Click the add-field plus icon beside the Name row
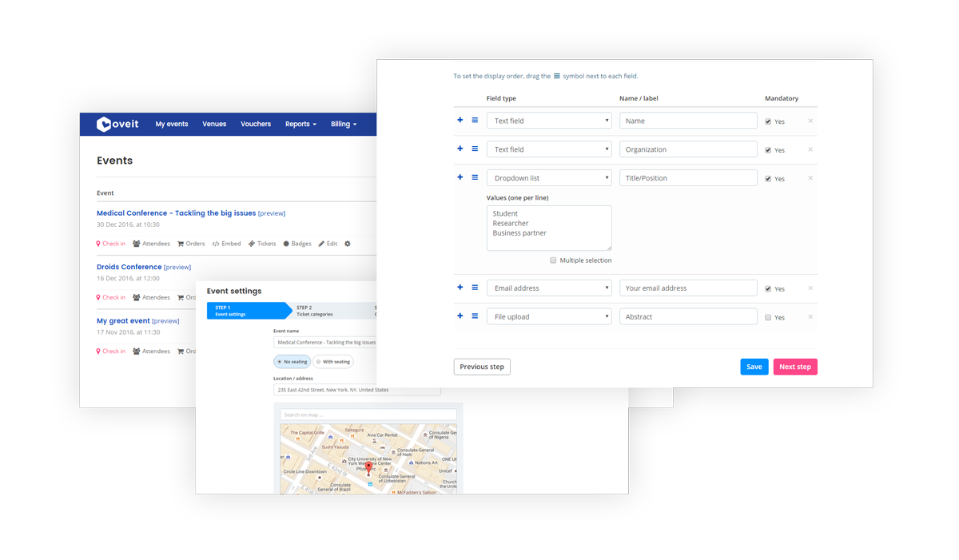This screenshot has width=959, height=560. click(460, 121)
